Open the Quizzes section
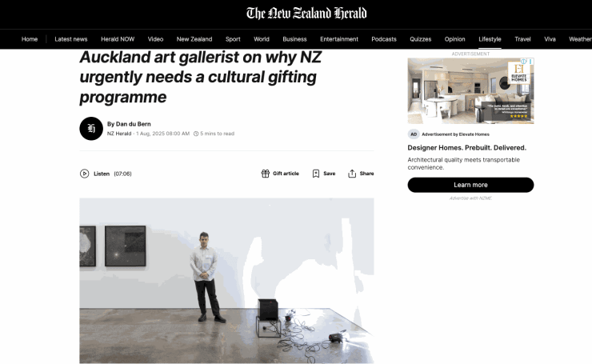The image size is (592, 364). [x=420, y=39]
